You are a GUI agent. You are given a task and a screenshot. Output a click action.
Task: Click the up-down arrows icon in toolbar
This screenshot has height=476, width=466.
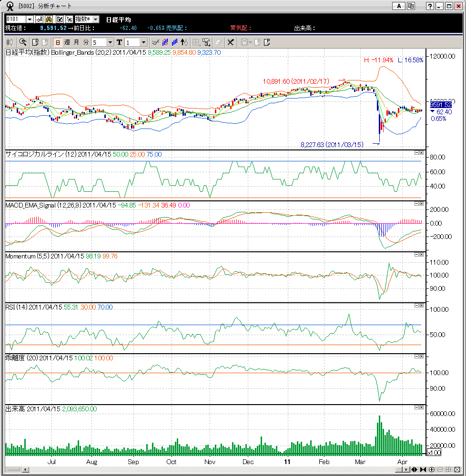[x=184, y=42]
